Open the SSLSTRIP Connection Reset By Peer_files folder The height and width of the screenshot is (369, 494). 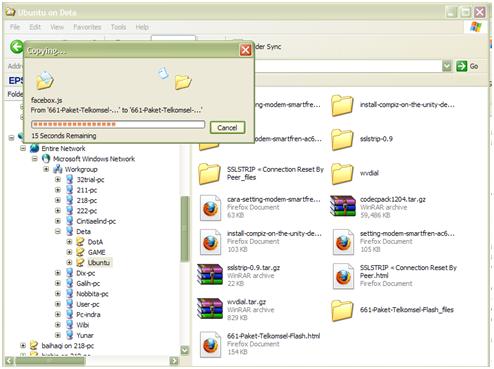[x=209, y=174]
